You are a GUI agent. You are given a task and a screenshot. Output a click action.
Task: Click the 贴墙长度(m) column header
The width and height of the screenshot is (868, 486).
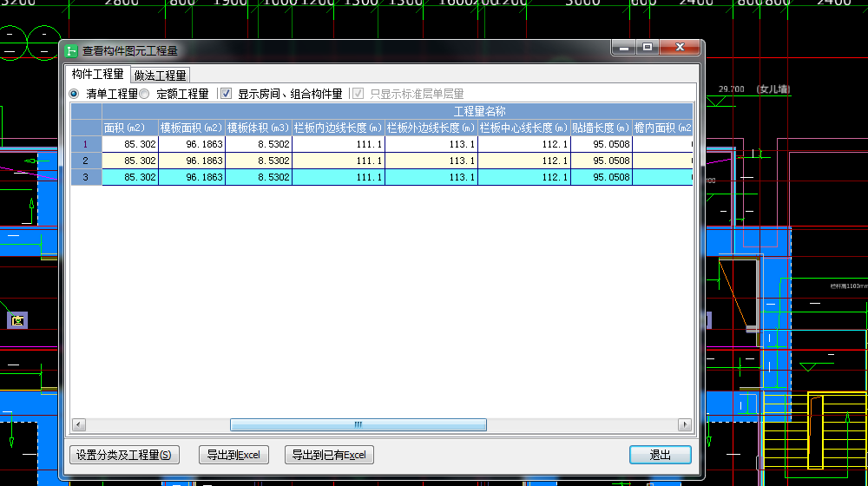pyautogui.click(x=602, y=128)
